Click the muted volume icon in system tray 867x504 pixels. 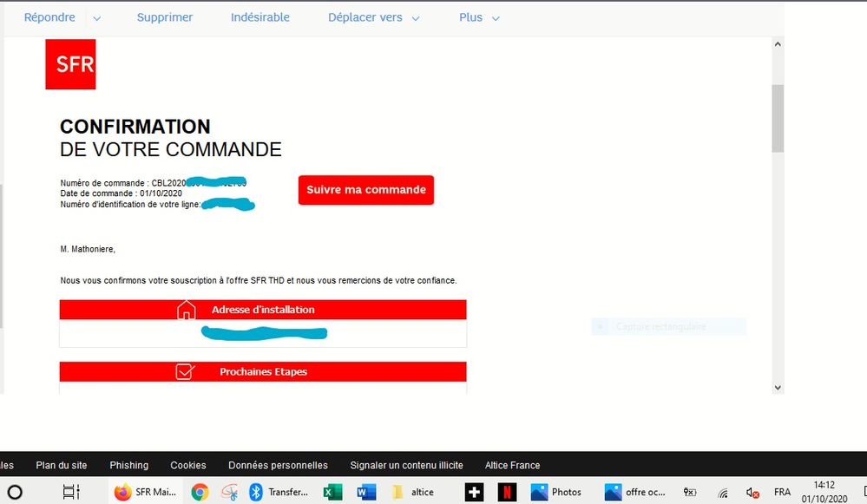point(752,492)
